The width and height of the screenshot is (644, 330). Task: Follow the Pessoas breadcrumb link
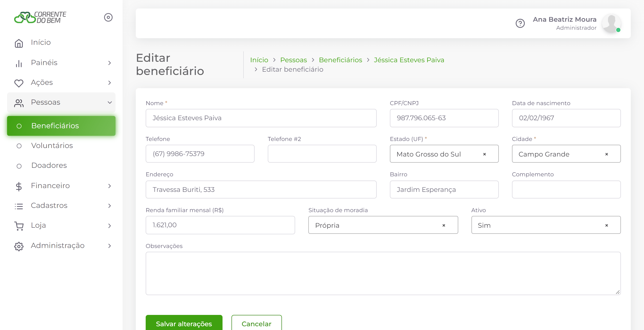tap(293, 60)
